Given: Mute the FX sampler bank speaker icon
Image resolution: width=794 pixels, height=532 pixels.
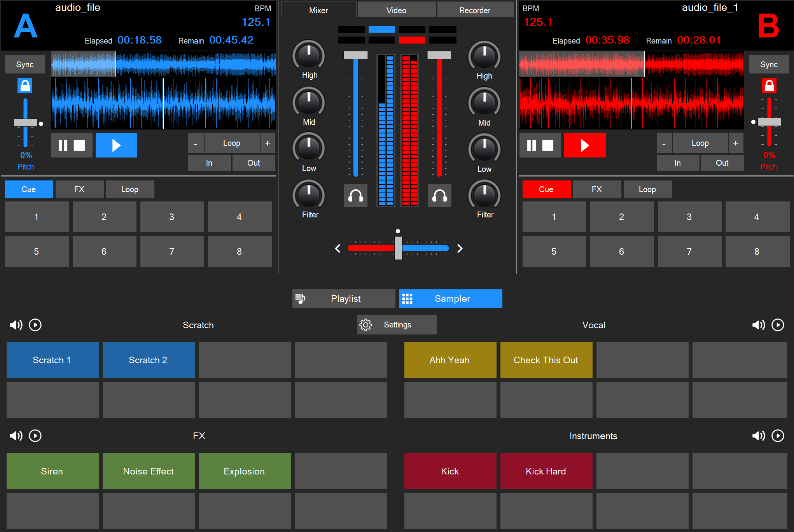Looking at the screenshot, I should click(x=16, y=436).
